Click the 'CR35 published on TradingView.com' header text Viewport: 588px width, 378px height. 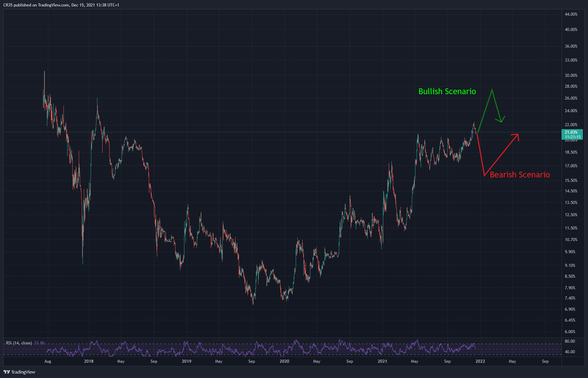click(36, 5)
